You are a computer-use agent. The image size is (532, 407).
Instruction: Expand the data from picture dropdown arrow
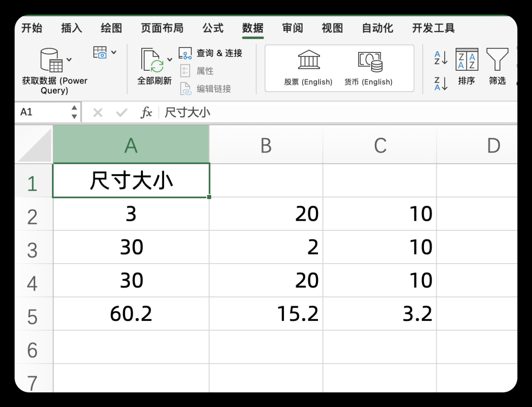(113, 52)
